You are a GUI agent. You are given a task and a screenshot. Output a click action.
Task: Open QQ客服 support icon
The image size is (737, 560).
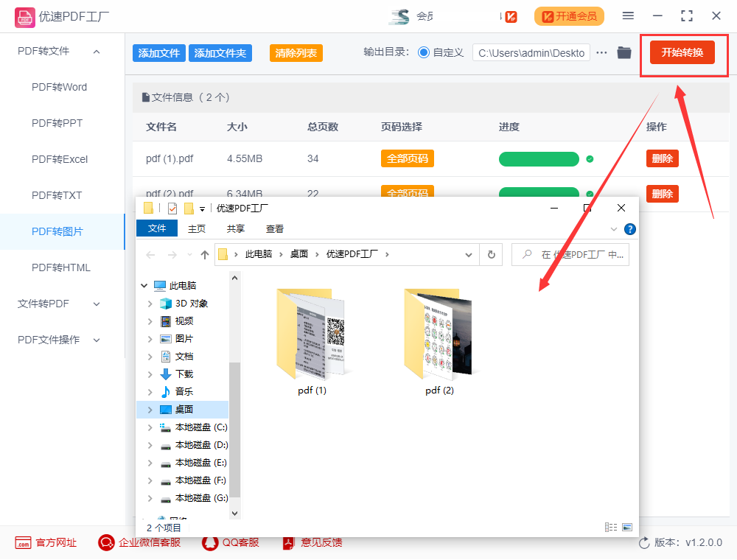(210, 542)
